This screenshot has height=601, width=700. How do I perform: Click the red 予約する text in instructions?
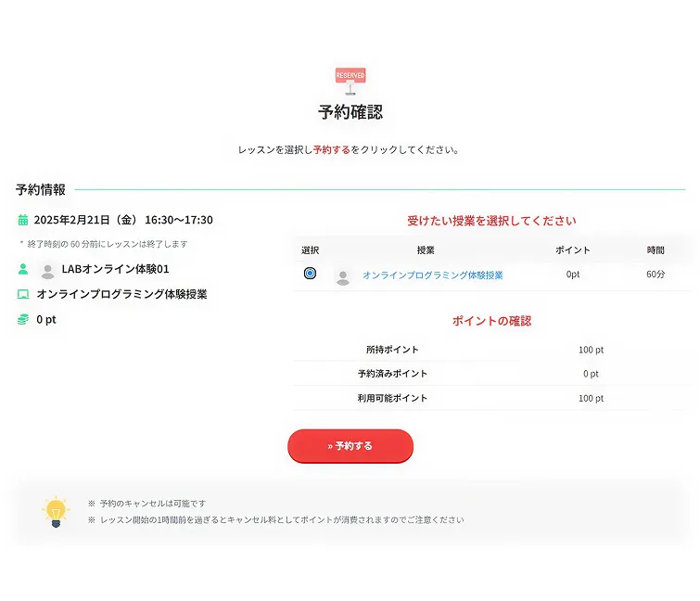331,149
